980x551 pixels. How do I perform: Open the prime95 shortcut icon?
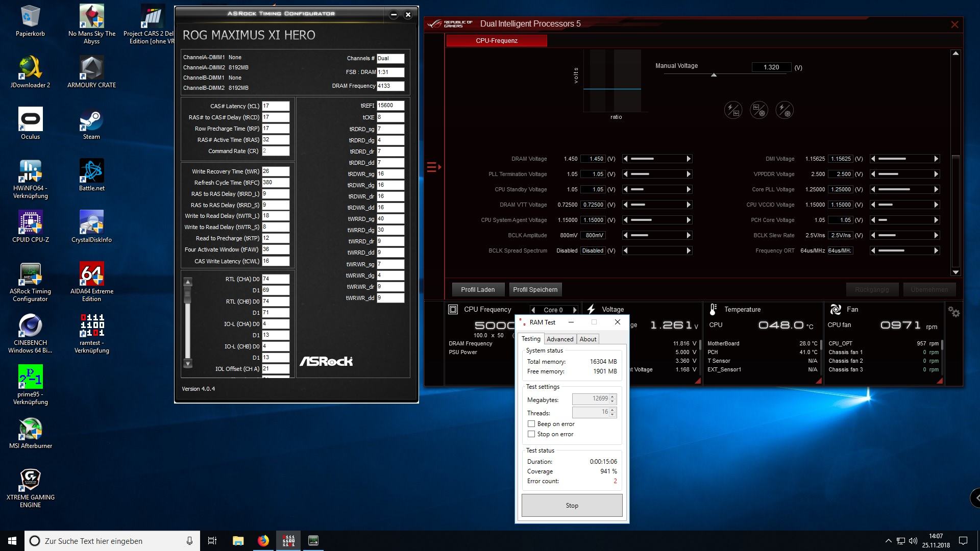(30, 385)
